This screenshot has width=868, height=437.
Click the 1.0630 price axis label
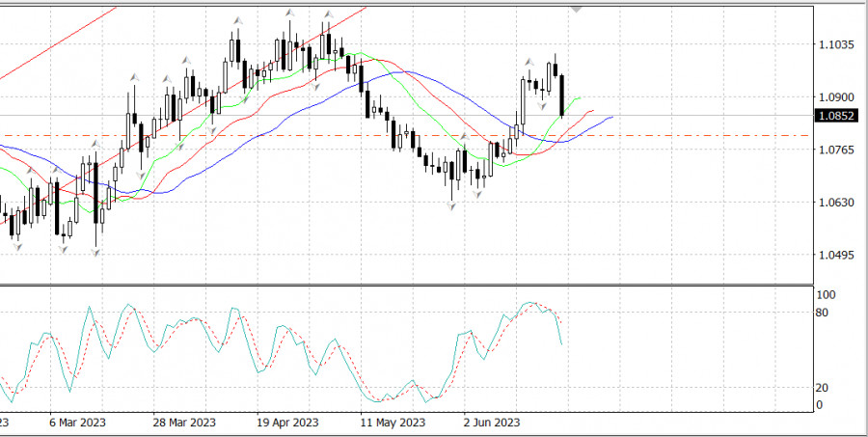click(x=835, y=203)
